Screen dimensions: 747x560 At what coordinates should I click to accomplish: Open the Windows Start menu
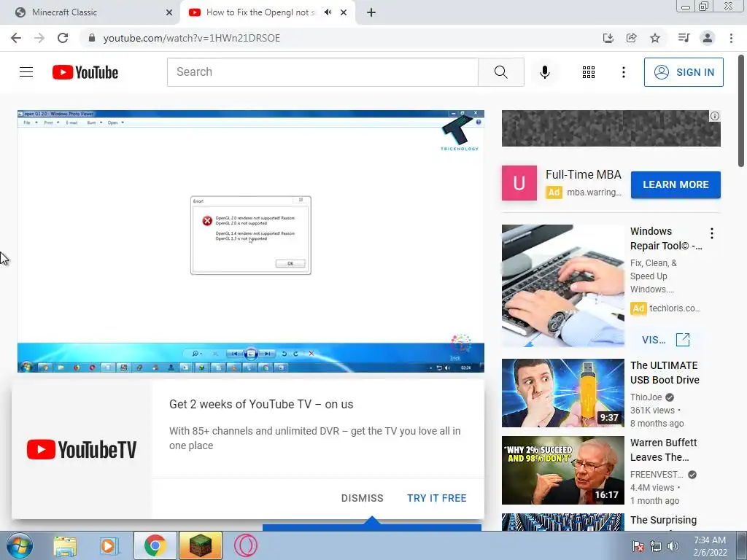point(20,545)
